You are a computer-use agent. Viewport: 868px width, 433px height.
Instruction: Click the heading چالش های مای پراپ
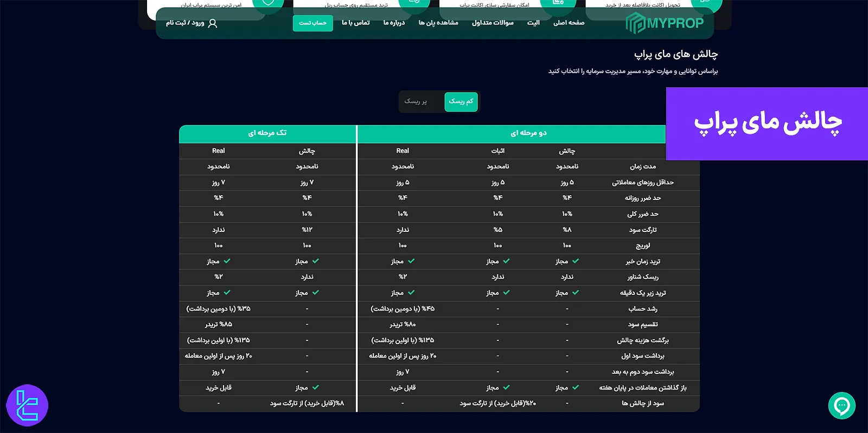click(x=676, y=54)
